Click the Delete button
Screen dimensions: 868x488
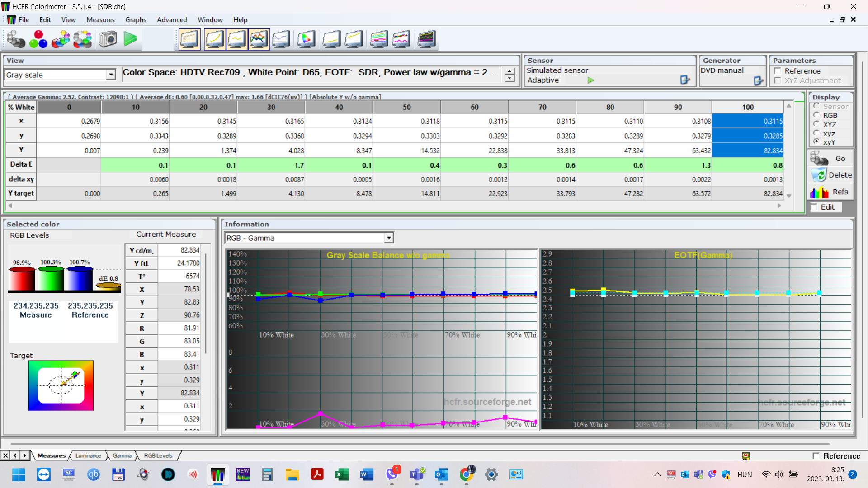coord(831,175)
